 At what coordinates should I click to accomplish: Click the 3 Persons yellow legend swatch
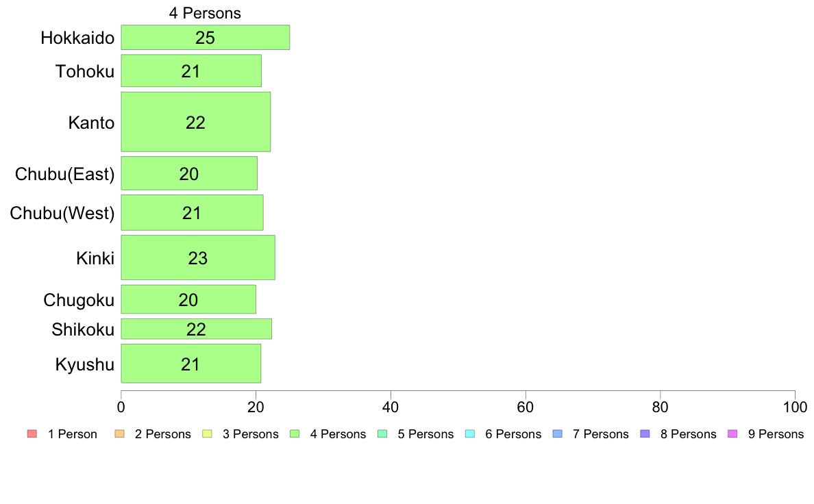coord(207,434)
